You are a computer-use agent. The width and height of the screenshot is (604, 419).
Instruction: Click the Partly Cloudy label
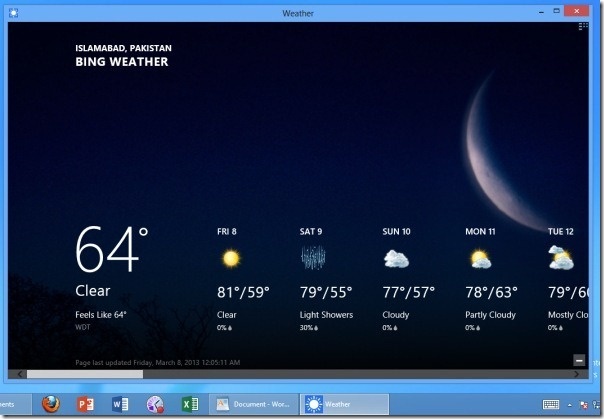tap(490, 315)
